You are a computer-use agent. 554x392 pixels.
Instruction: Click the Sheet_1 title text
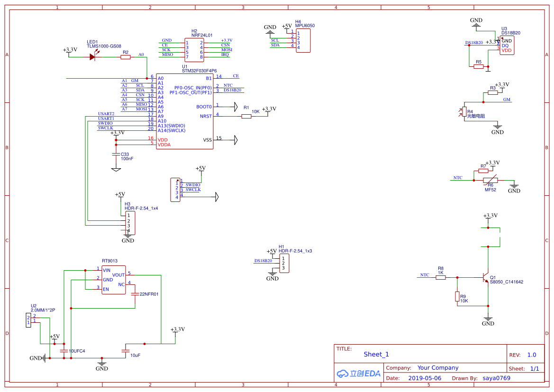click(x=376, y=354)
